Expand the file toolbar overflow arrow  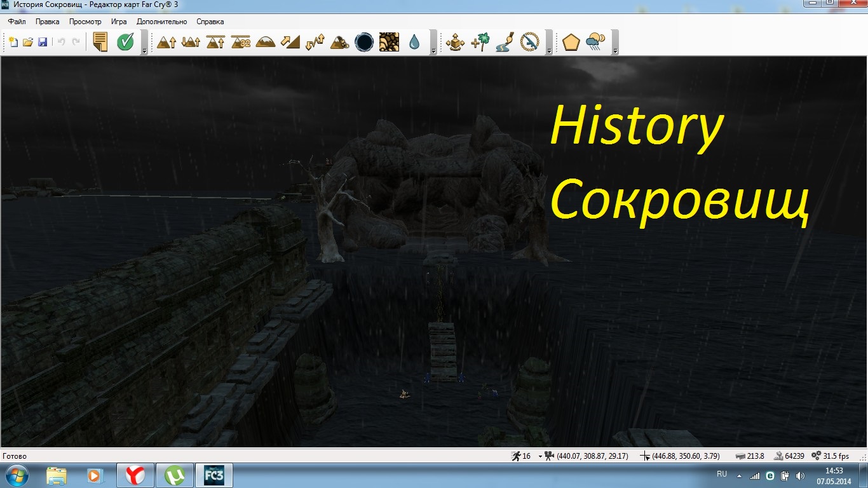144,43
